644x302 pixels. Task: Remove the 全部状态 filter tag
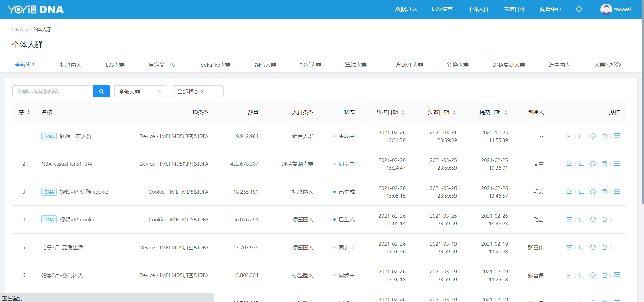[x=202, y=92]
